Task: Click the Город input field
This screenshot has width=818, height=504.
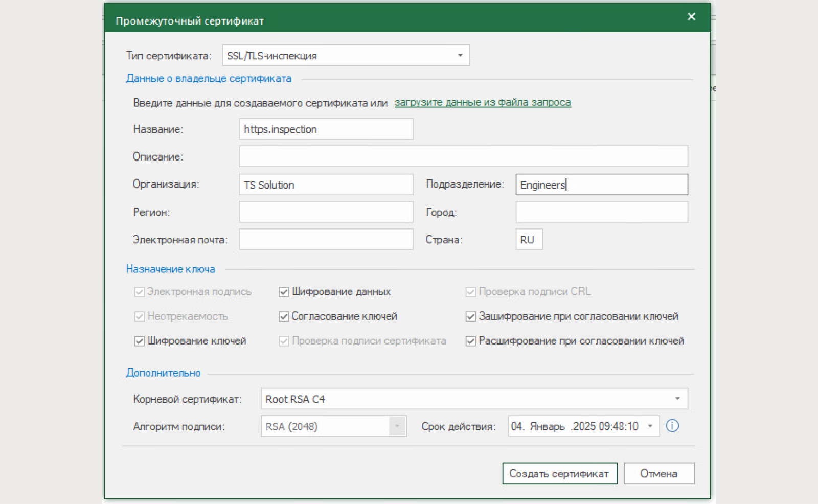Action: pos(602,212)
